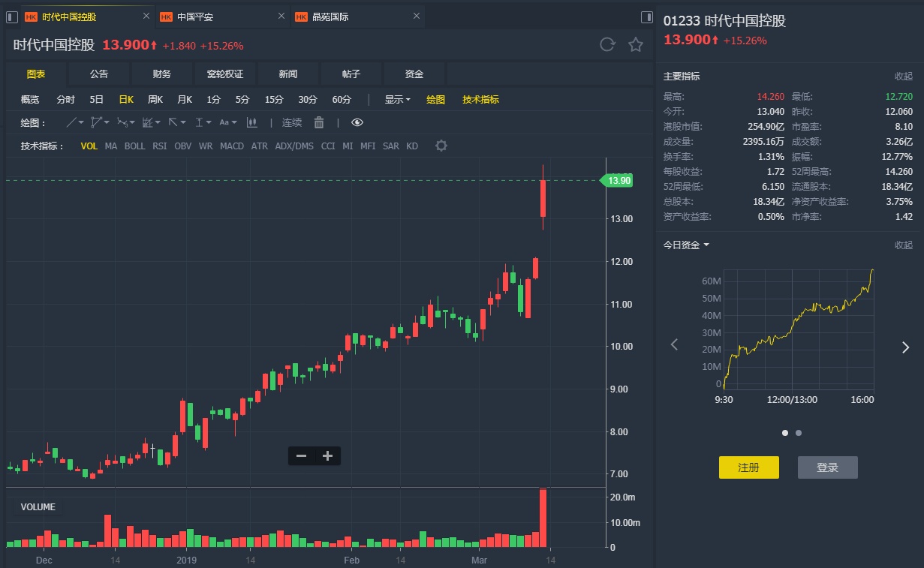This screenshot has width=924, height=568.
Task: Enable the MA indicator
Action: point(111,146)
